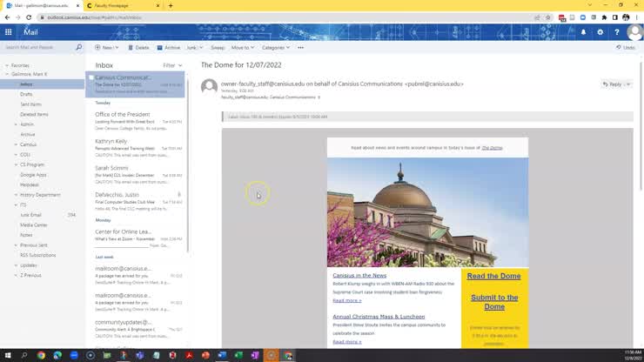Collapse the Gallimore, Mark K mailbox

pos(7,74)
